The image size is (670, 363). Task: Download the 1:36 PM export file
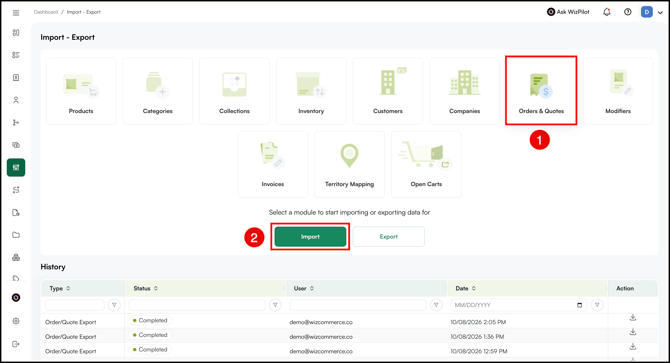(633, 332)
